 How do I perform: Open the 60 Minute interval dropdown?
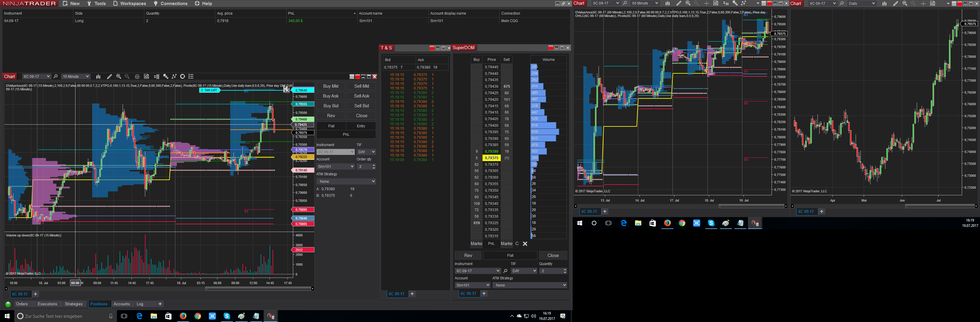[x=644, y=3]
